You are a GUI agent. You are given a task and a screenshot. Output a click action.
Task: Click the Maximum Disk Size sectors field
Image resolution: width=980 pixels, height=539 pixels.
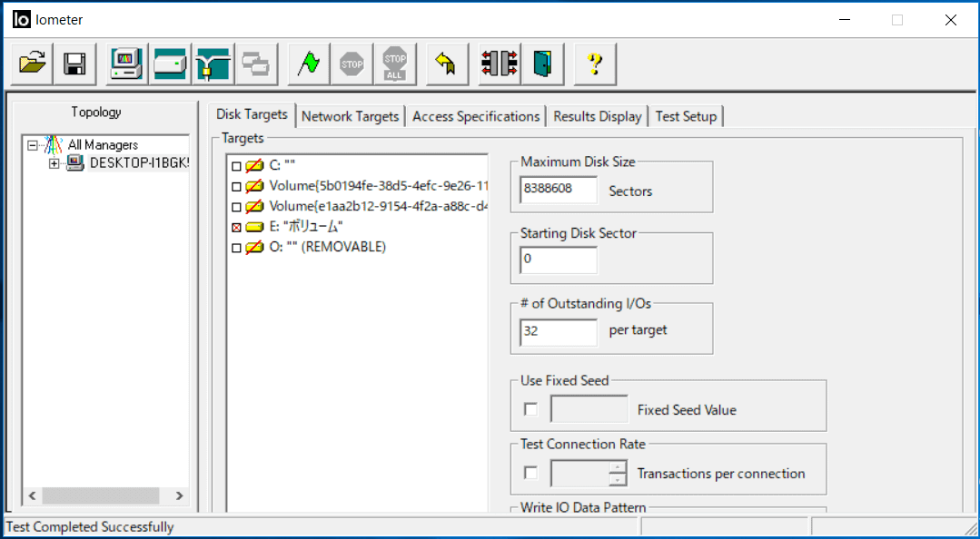559,190
